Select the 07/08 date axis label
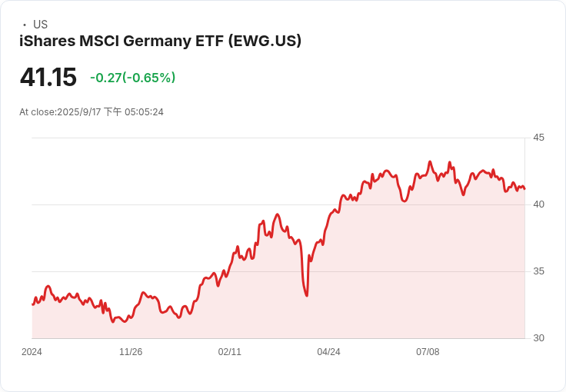The image size is (566, 392). coord(428,352)
